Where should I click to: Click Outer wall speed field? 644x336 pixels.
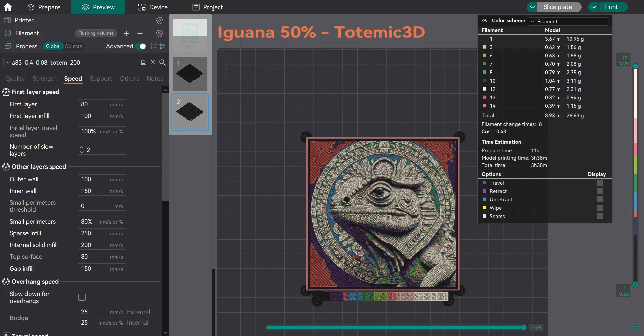102,179
